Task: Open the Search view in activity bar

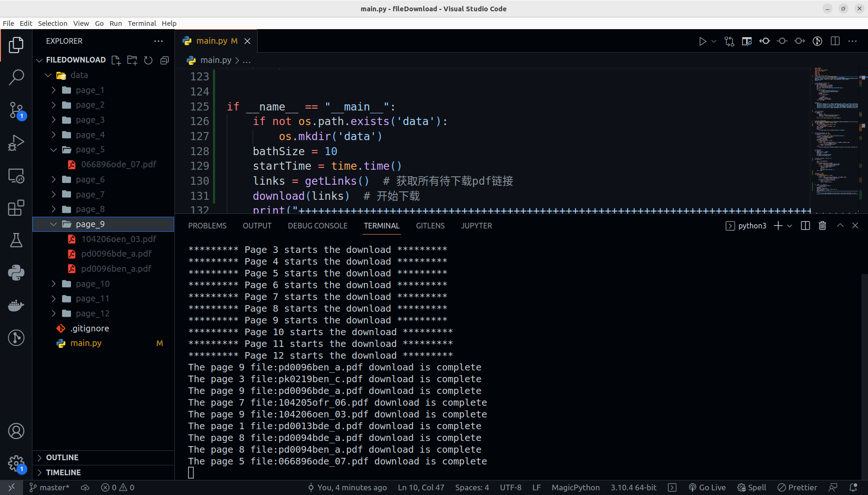Action: click(16, 77)
